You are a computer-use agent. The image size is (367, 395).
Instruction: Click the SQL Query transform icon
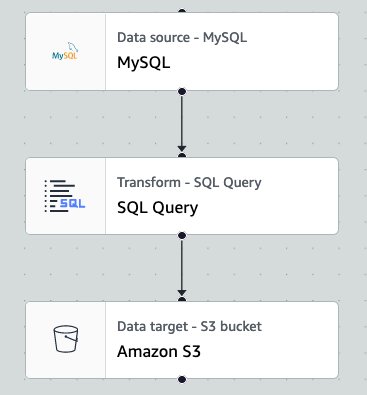[65, 196]
